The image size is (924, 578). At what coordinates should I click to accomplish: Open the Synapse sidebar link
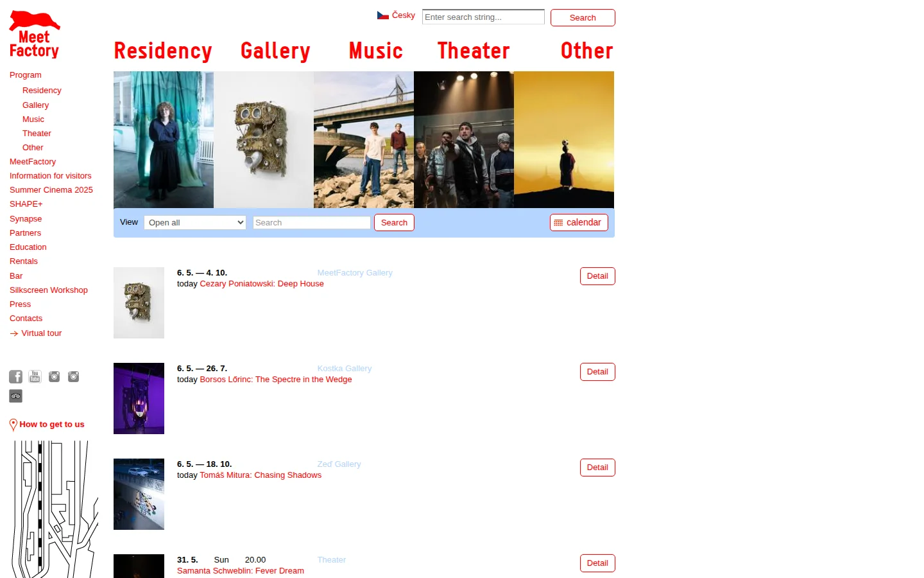point(26,219)
